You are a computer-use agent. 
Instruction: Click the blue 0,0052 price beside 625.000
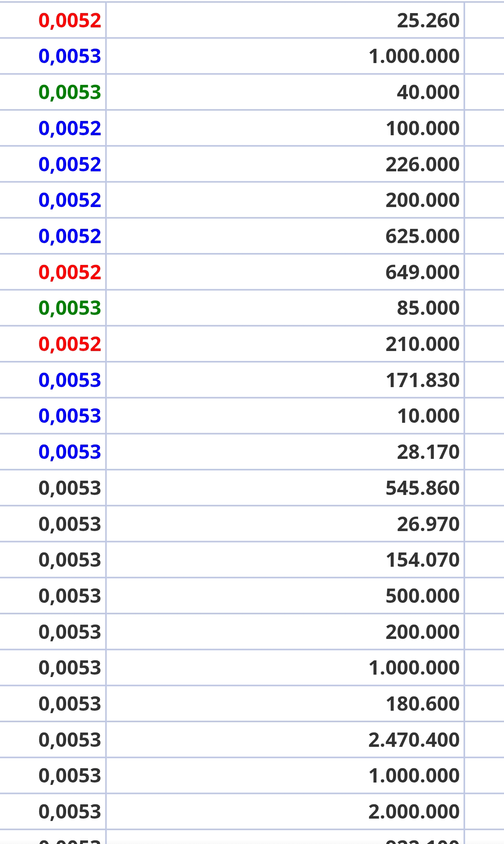[70, 236]
